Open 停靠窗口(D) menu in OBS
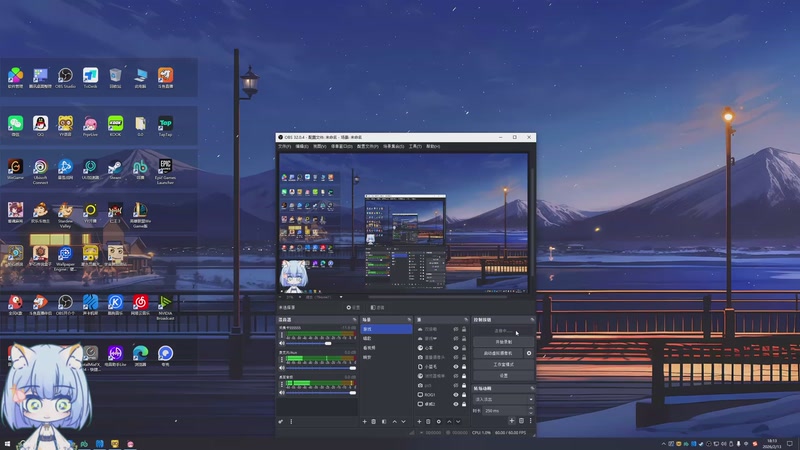The width and height of the screenshot is (800, 450). (342, 146)
